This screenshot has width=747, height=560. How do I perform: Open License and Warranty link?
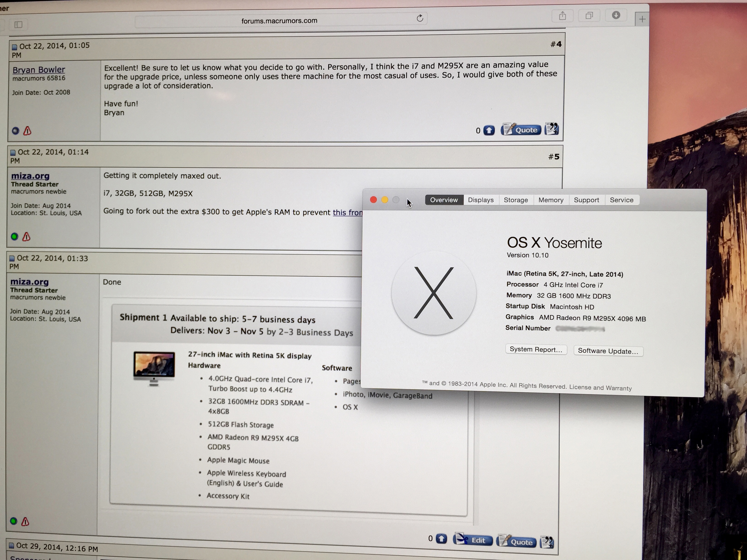coord(601,388)
